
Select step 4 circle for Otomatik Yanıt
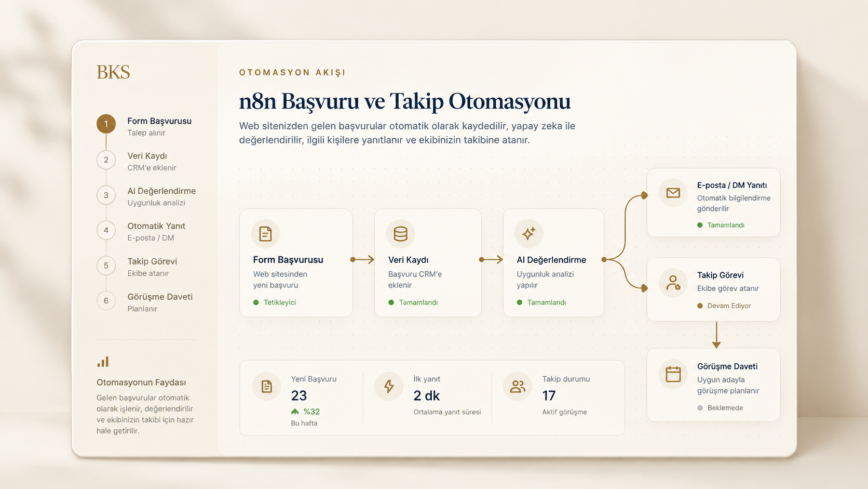[106, 230]
